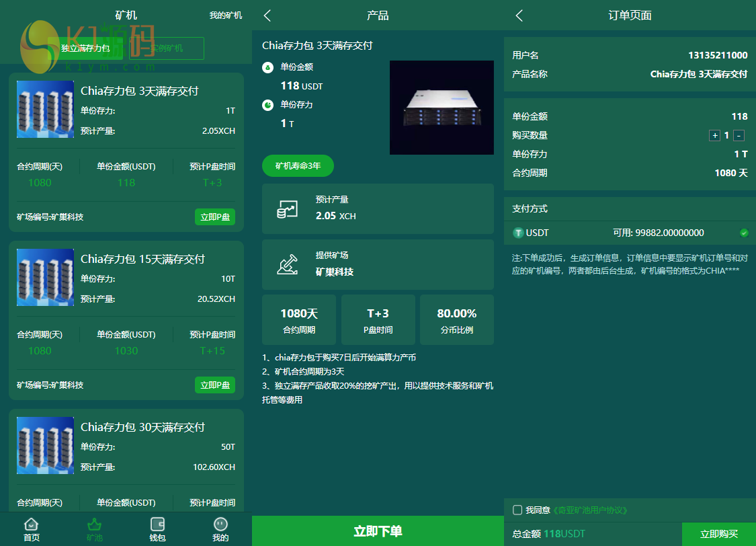The image size is (756, 546).
Task: Click 立即P盘 for 15天满存交付 package
Action: point(215,385)
